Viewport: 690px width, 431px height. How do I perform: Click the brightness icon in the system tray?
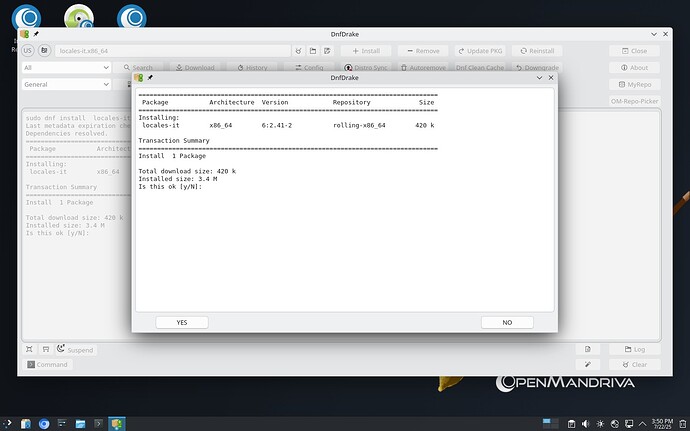tap(600, 424)
